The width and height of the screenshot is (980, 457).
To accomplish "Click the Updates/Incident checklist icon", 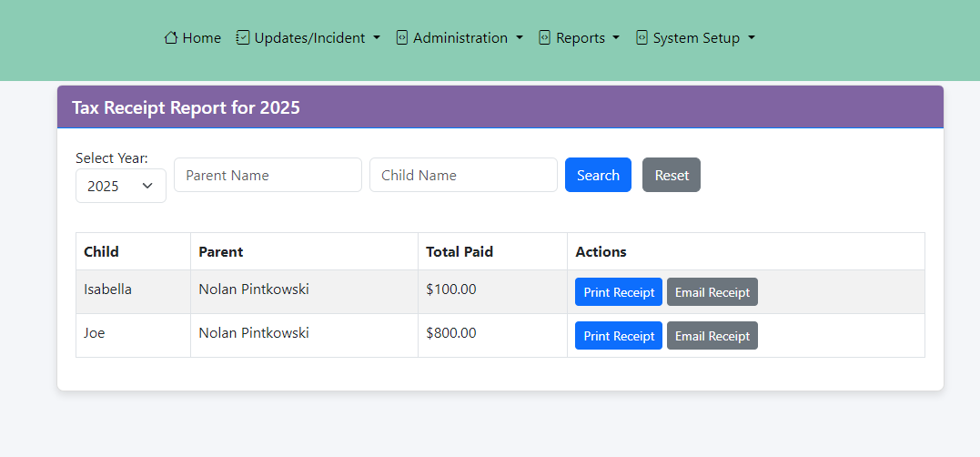I will click(x=243, y=37).
